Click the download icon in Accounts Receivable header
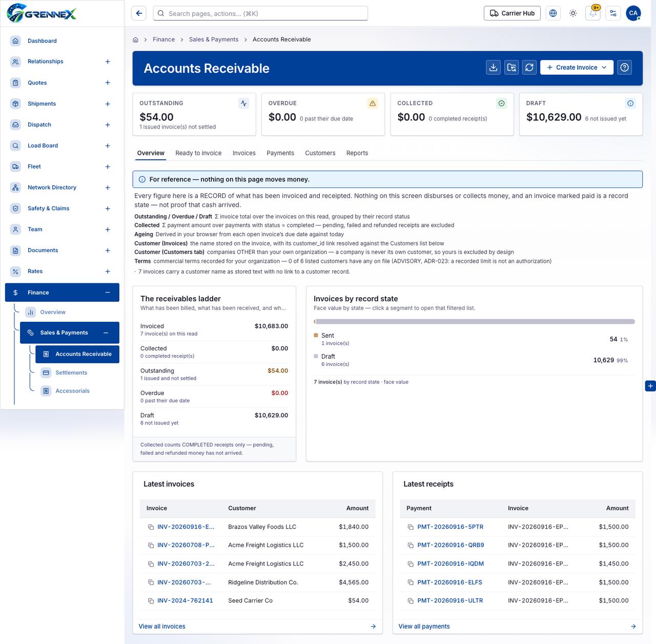The width and height of the screenshot is (656, 644). 493,68
